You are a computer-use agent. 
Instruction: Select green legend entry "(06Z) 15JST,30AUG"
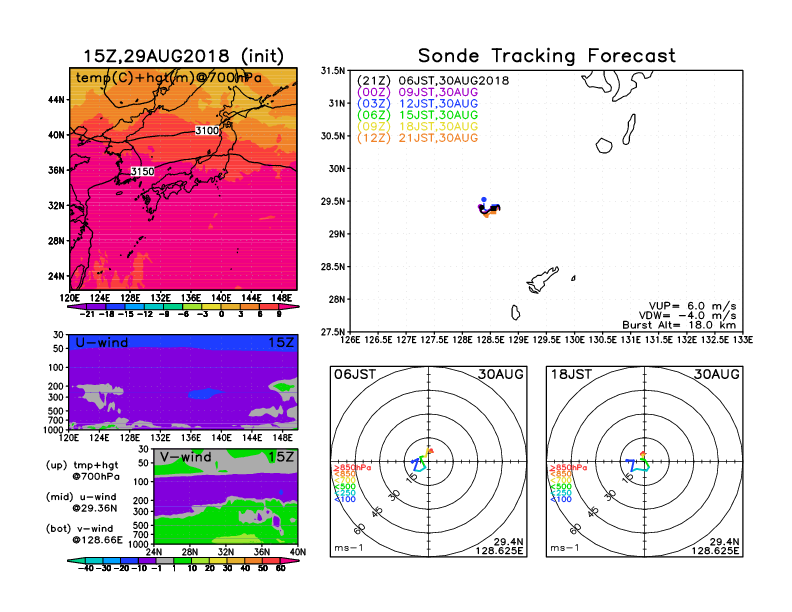[417, 115]
